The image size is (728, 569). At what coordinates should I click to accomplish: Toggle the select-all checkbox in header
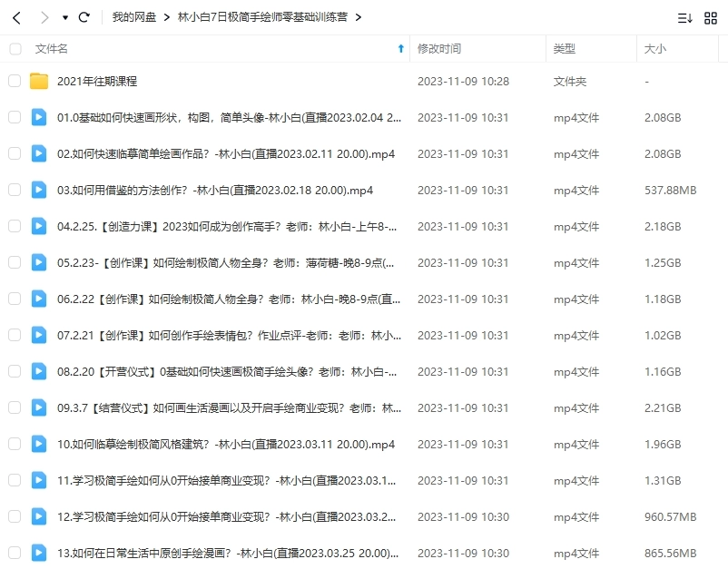point(15,49)
